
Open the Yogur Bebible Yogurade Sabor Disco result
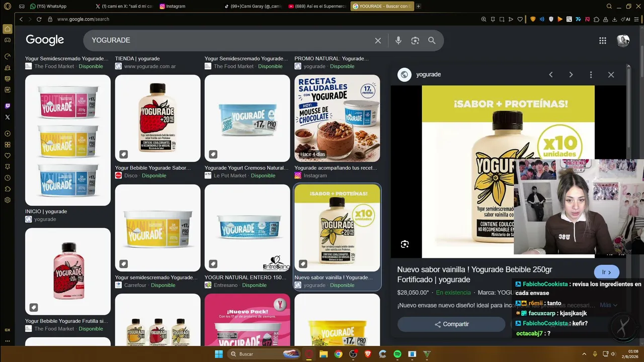(x=153, y=168)
